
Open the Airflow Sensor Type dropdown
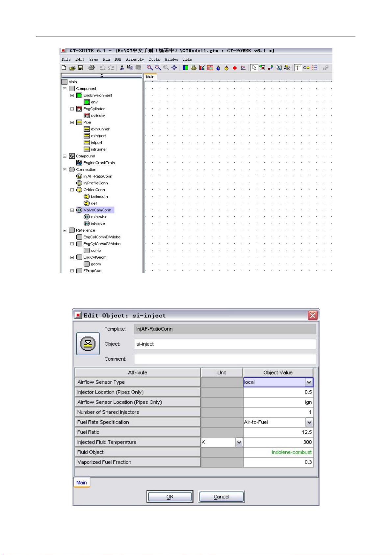[x=309, y=382]
